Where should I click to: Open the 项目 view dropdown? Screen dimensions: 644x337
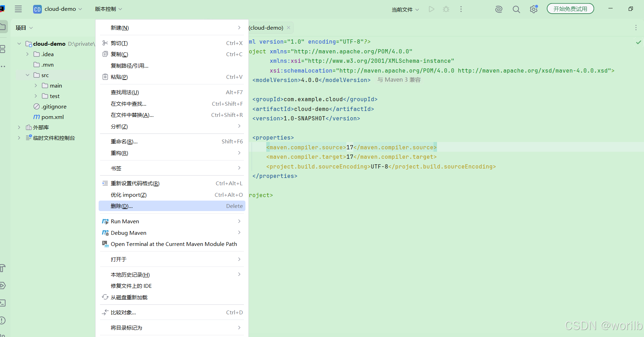tap(24, 28)
